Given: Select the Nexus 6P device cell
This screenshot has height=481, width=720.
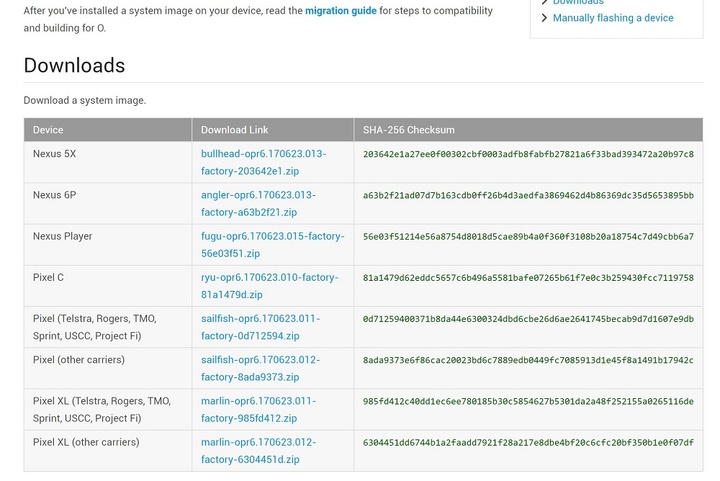Looking at the screenshot, I should point(108,203).
